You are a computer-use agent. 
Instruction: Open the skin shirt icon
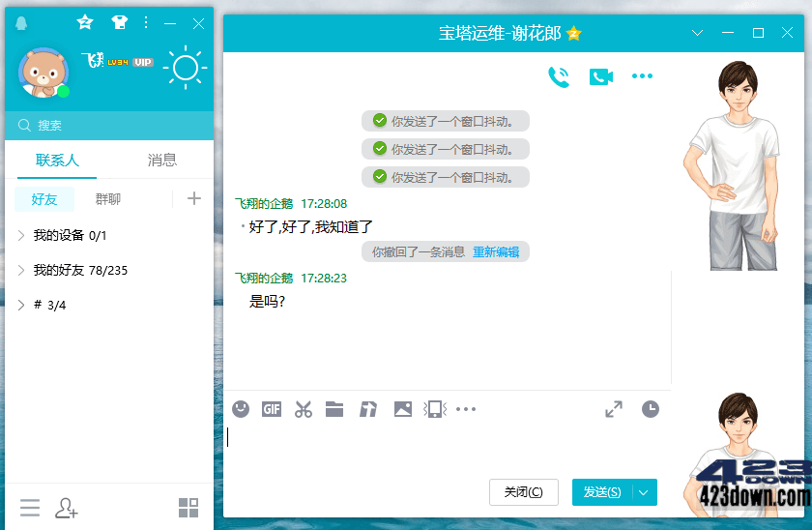click(120, 22)
